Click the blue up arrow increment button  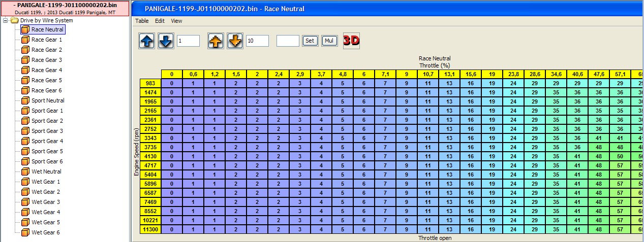point(147,41)
